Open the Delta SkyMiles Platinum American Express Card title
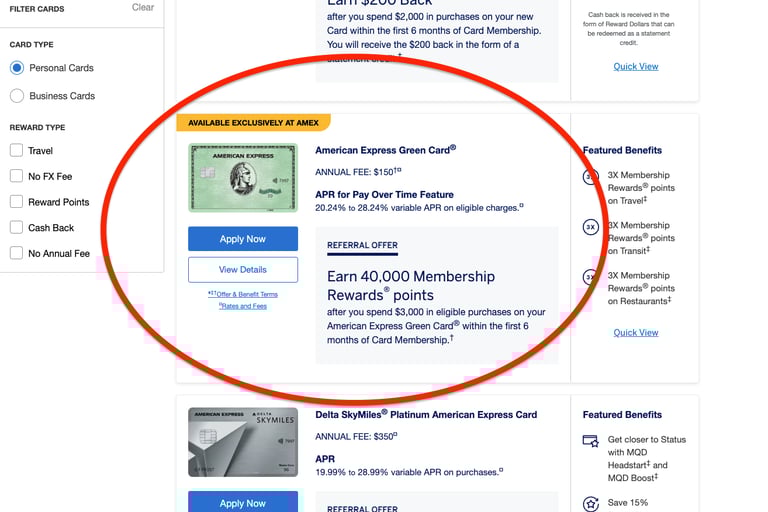This screenshot has height=512, width=768. click(426, 414)
